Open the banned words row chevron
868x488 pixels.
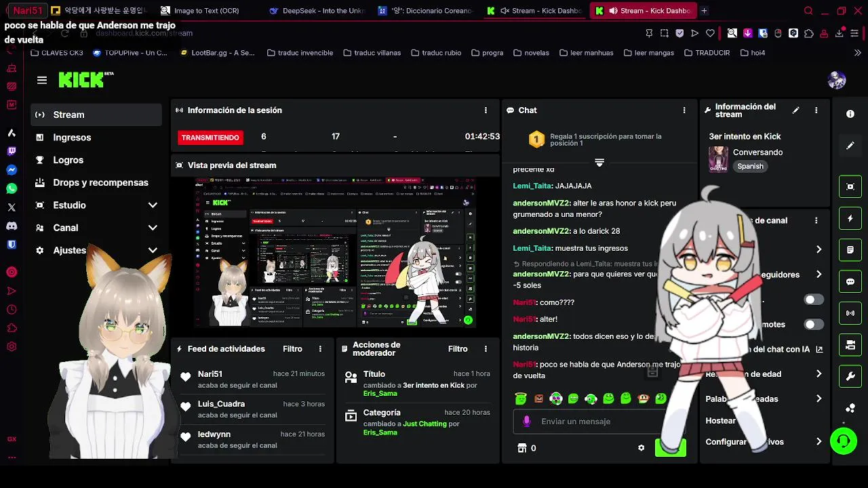point(818,399)
